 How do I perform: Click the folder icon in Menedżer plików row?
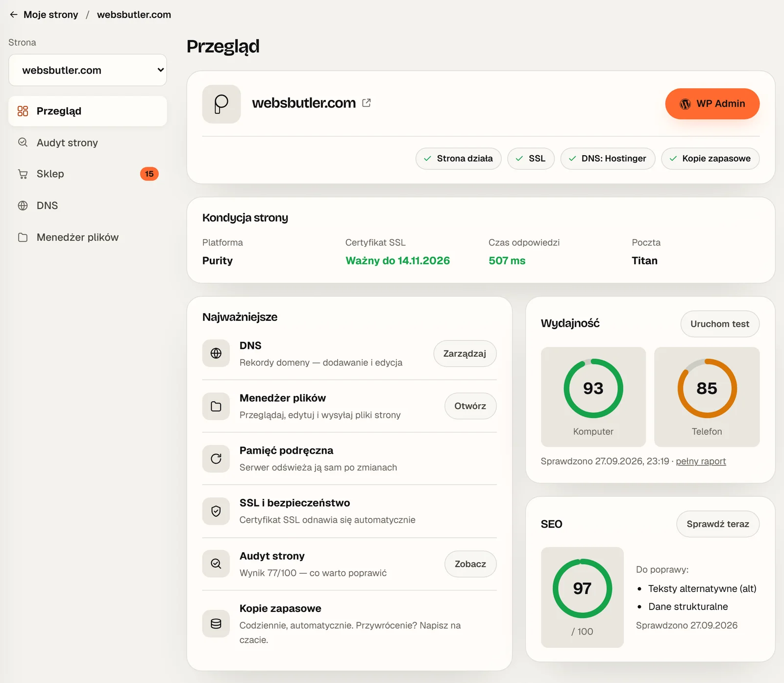(216, 406)
